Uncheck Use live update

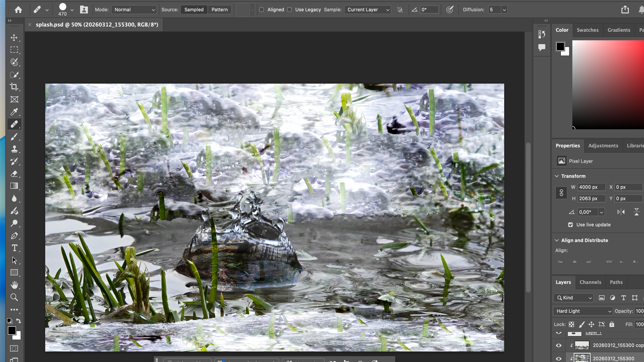571,225
